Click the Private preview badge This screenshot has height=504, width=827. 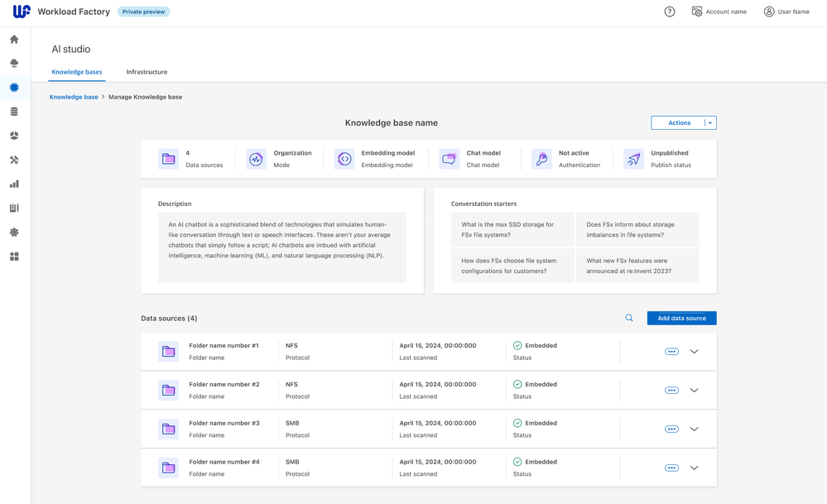pos(143,12)
